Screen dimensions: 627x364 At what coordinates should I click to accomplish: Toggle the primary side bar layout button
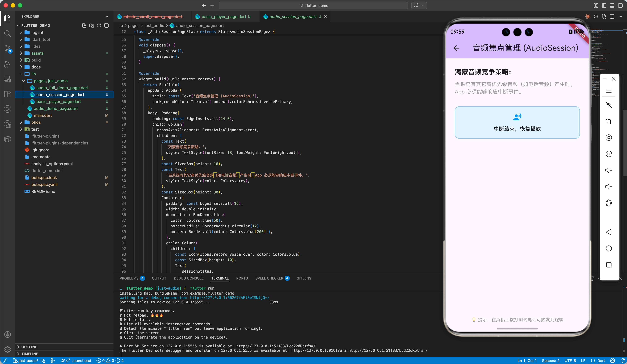(x=604, y=5)
